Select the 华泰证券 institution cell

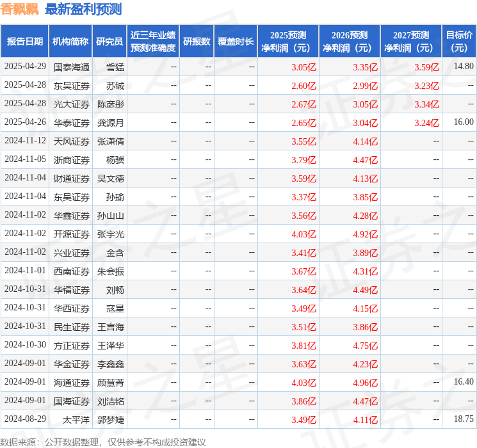[72, 123]
